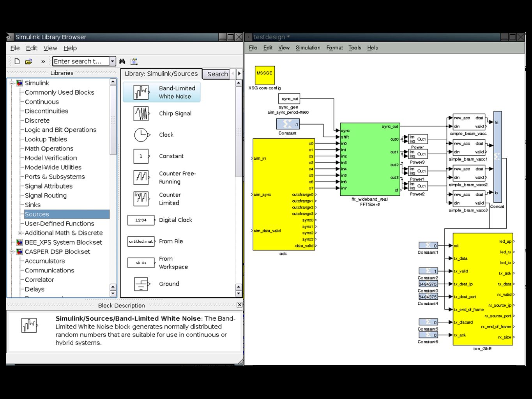Select the Chirp Signal block icon

(x=141, y=114)
